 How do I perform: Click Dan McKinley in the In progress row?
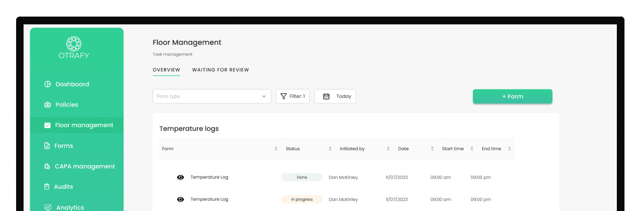pos(344,199)
